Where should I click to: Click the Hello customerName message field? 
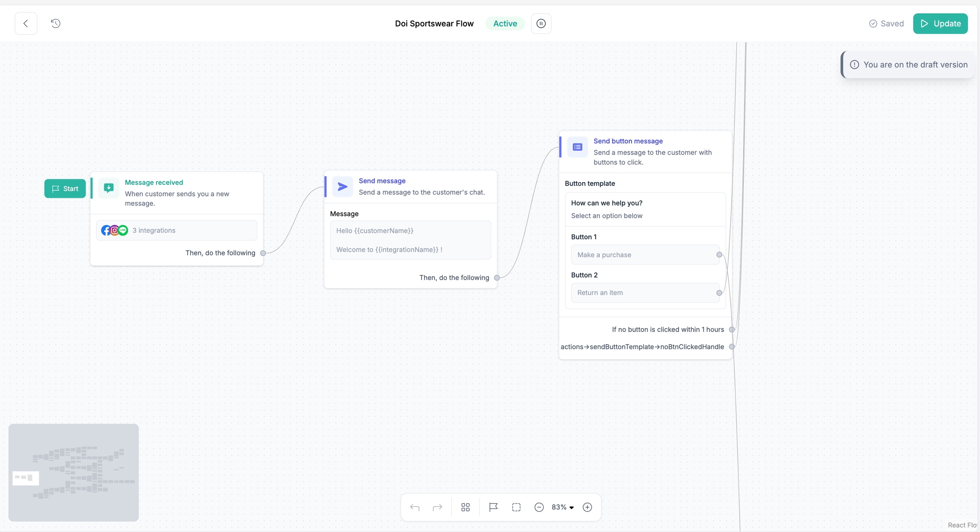(x=410, y=240)
